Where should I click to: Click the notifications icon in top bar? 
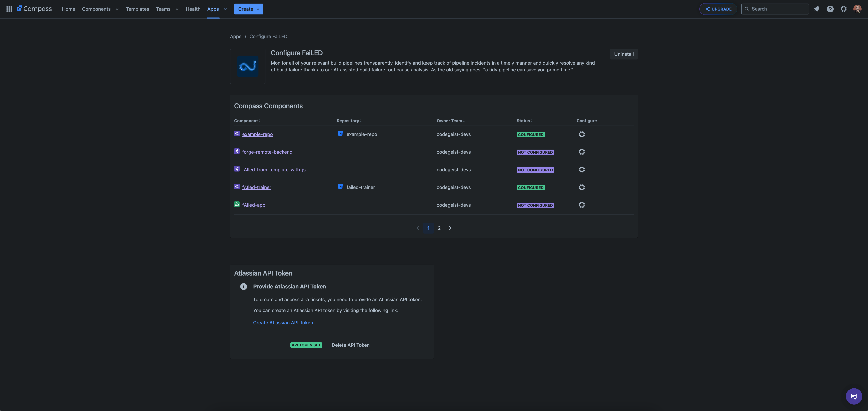817,9
